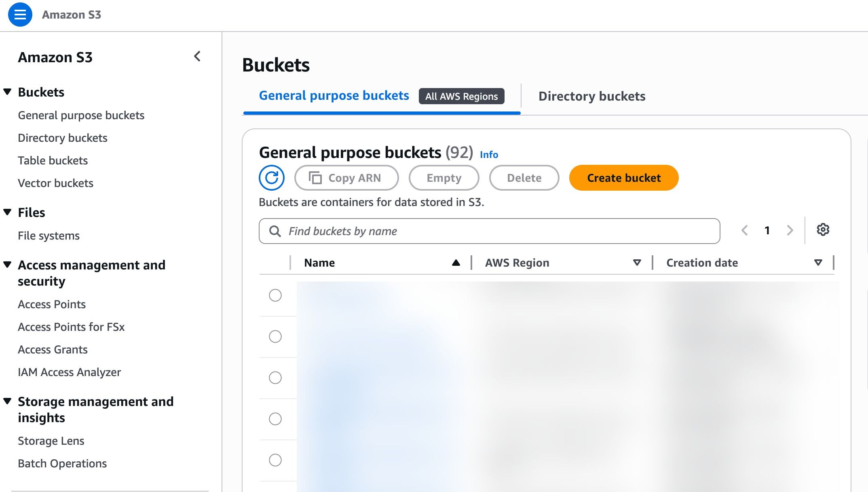Go to previous page of buckets
The width and height of the screenshot is (868, 492).
coord(745,231)
